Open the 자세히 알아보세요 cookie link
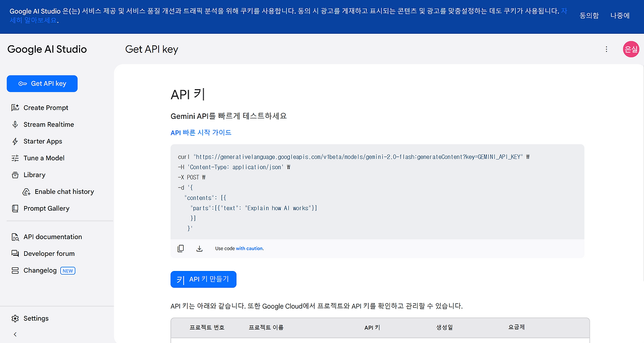The image size is (644, 343). click(x=34, y=21)
